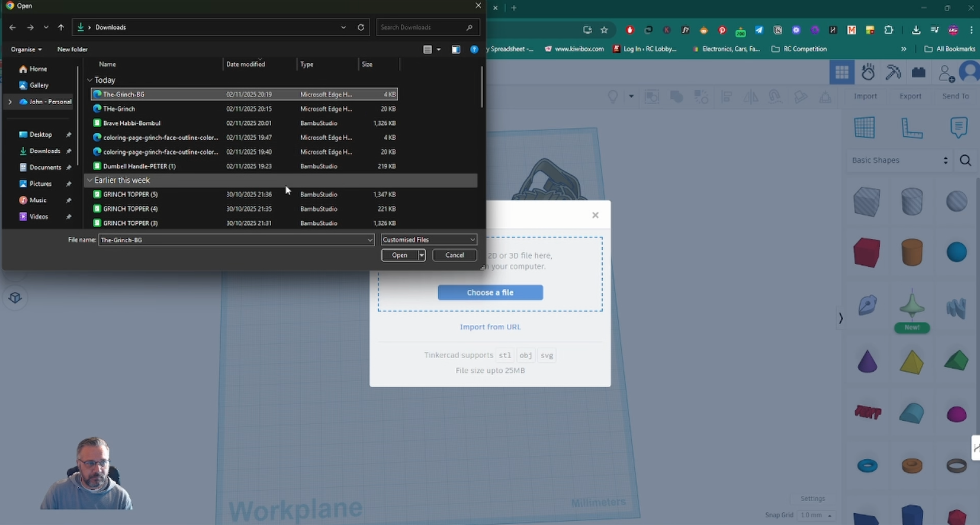This screenshot has width=980, height=525.
Task: Open the Basic Shapes category dropdown
Action: [x=899, y=160]
